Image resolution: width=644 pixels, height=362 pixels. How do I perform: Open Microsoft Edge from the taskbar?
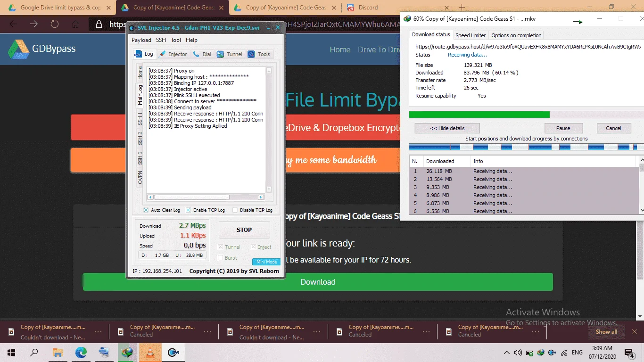click(81, 352)
